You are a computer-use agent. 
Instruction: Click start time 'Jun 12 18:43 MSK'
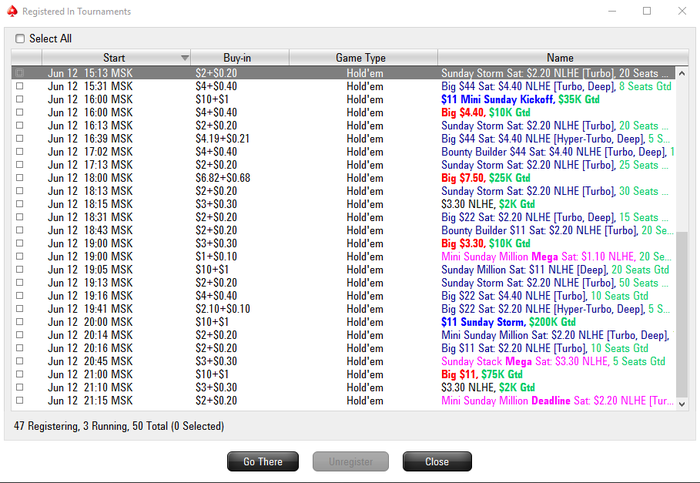(90, 230)
